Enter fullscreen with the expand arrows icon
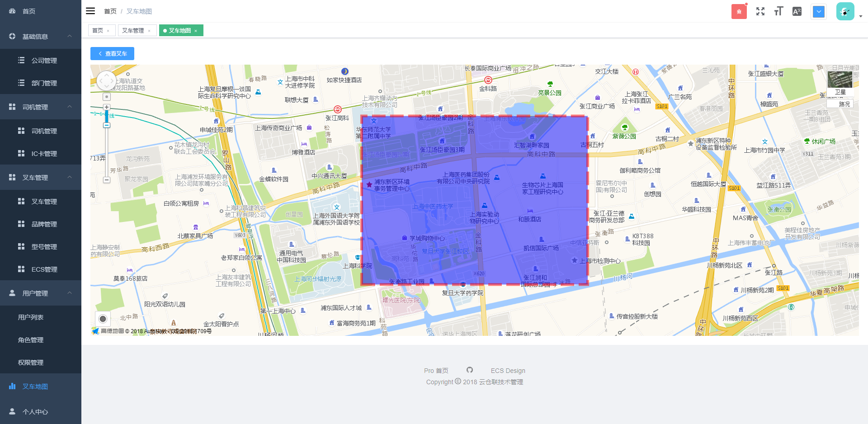This screenshot has width=868, height=424. pos(760,11)
